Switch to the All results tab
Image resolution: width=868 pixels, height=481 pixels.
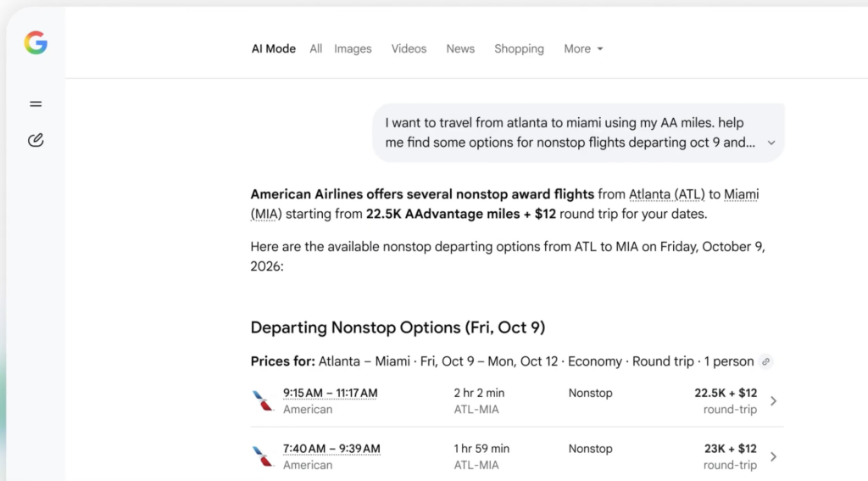[315, 48]
